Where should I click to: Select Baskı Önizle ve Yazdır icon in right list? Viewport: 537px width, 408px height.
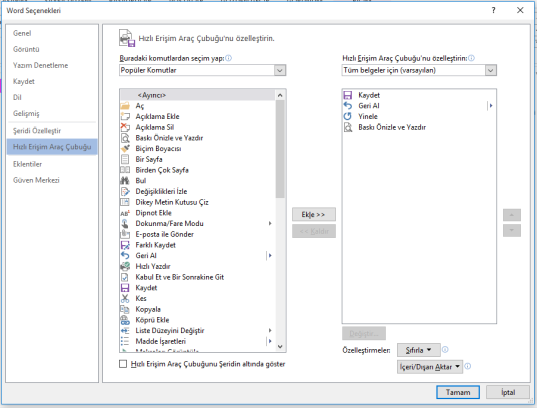(348, 127)
